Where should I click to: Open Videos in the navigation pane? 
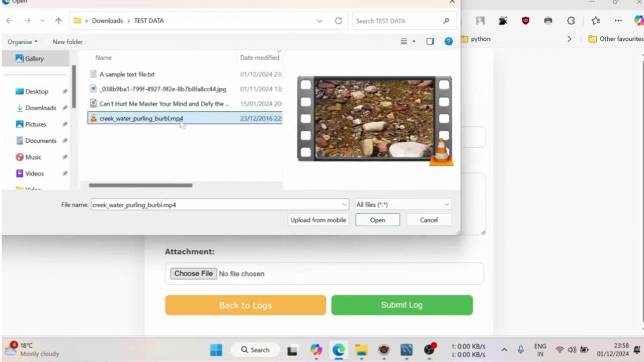34,173
